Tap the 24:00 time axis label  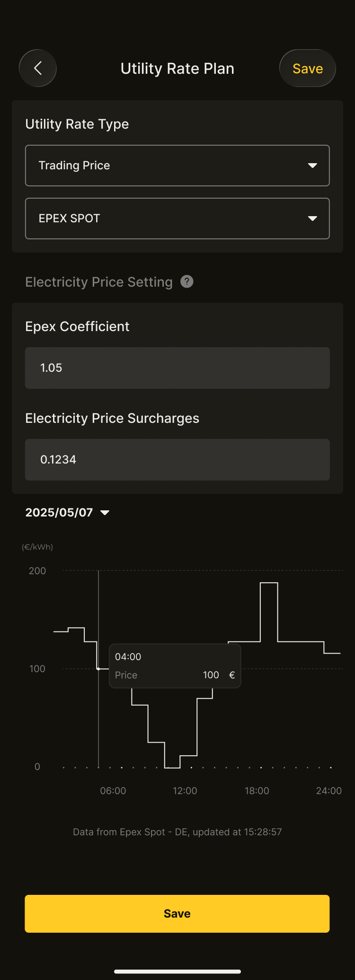pyautogui.click(x=329, y=791)
